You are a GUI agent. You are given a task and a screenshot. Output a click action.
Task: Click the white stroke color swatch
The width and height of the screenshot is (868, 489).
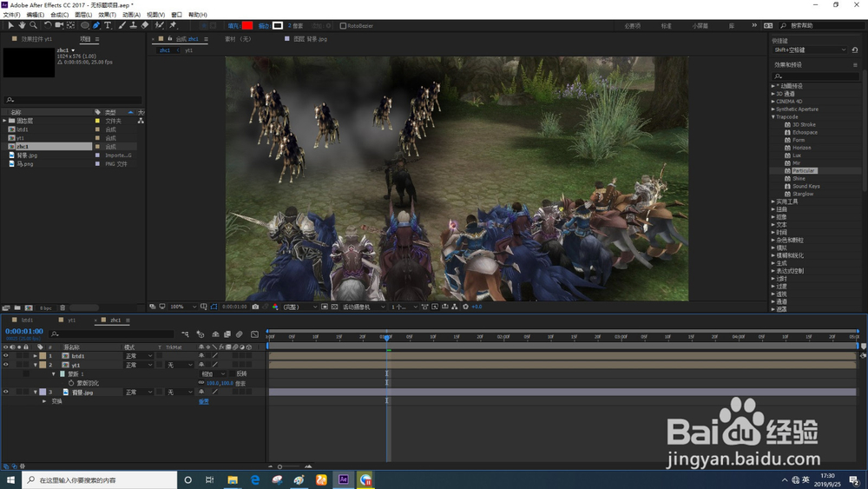coord(278,25)
